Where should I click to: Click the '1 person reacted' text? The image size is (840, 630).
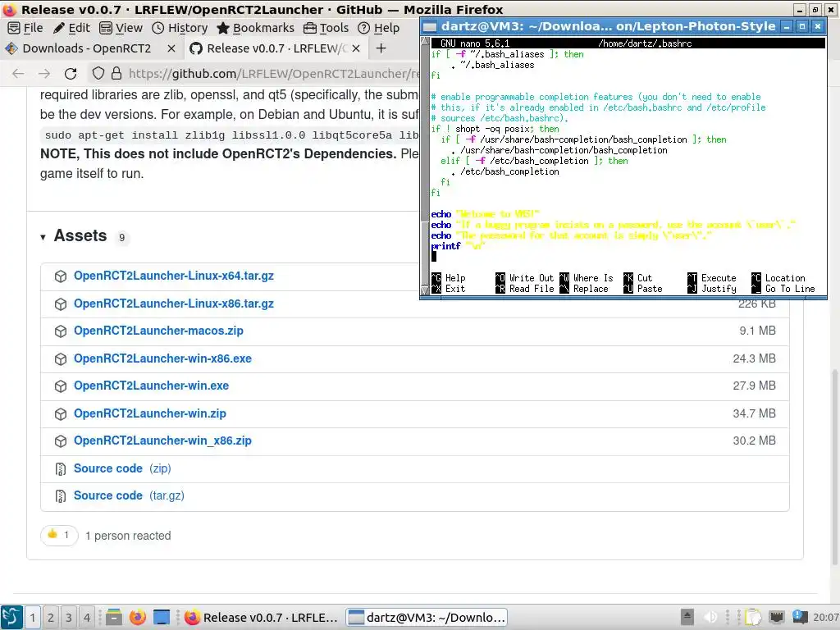tap(128, 536)
